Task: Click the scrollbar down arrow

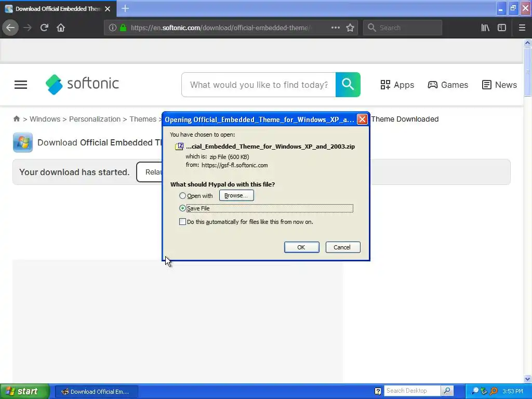Action: pos(527,379)
